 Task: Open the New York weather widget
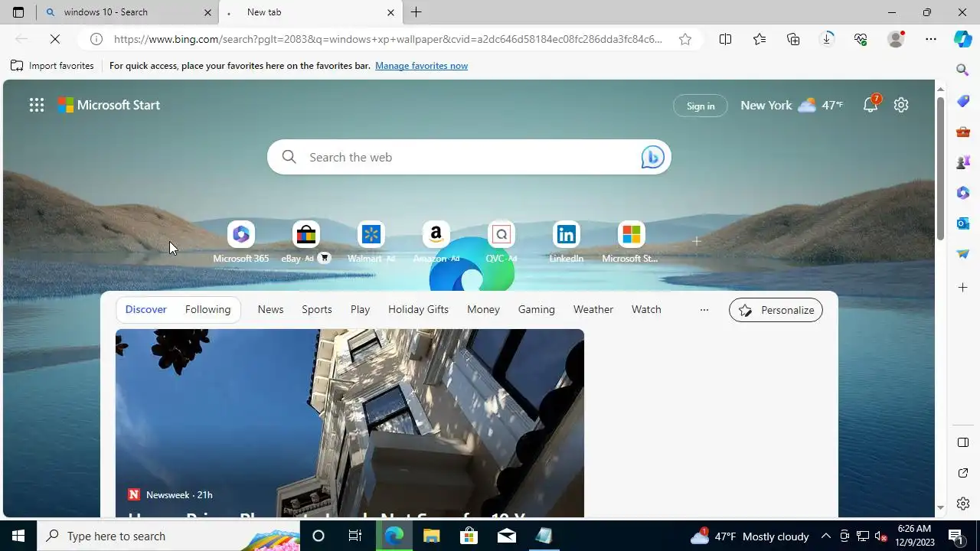pos(792,105)
